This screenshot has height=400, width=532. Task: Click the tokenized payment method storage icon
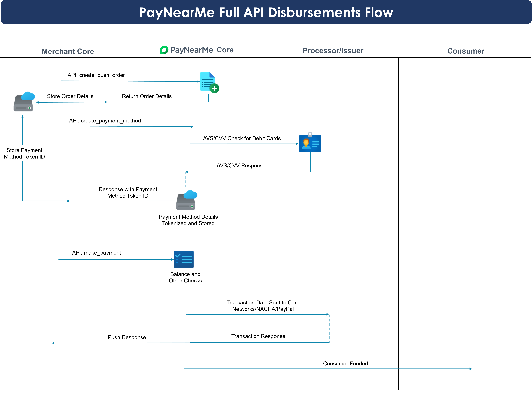point(187,200)
